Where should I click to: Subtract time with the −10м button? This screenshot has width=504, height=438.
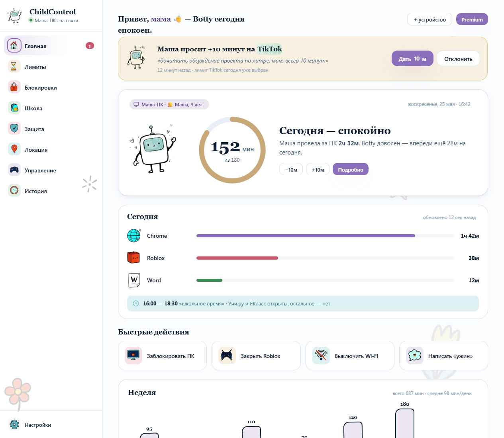[291, 169]
